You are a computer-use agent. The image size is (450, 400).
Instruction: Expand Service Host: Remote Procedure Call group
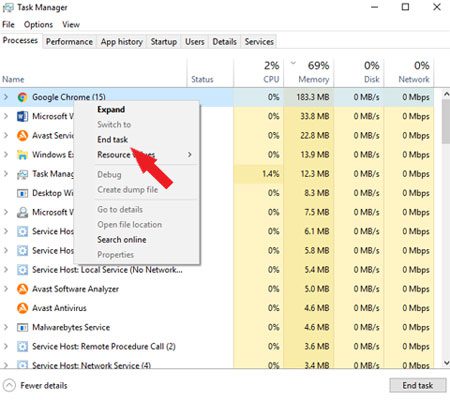click(6, 346)
